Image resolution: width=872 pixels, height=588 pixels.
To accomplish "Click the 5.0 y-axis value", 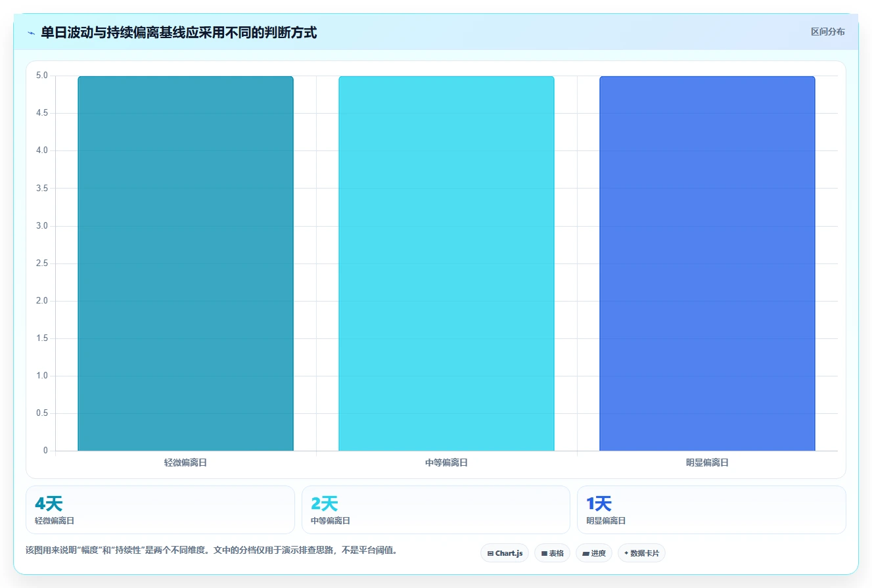I will (42, 76).
